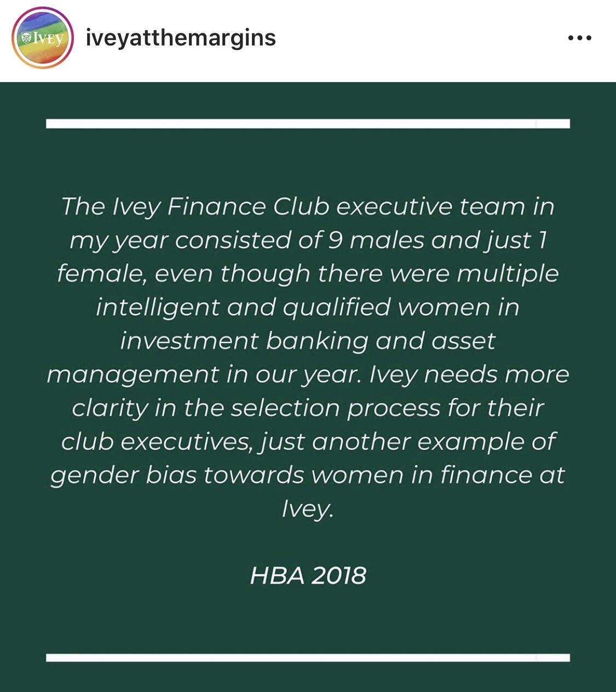Open the three-dot more options menu
Image resolution: width=616 pixels, height=692 pixels.
580,38
